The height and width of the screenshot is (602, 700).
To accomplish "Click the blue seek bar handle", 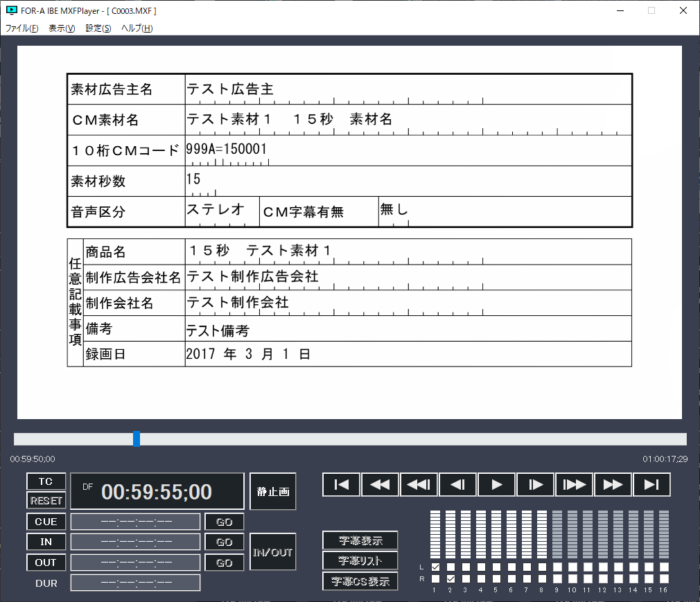I will [137, 439].
